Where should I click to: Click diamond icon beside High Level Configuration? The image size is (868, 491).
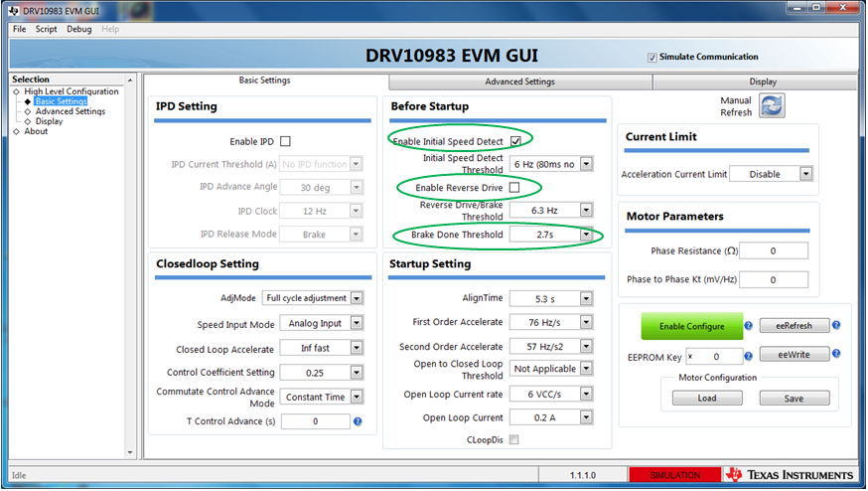(16, 91)
